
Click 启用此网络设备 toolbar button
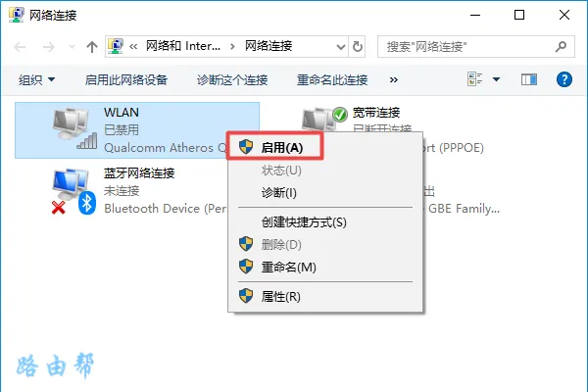point(126,79)
